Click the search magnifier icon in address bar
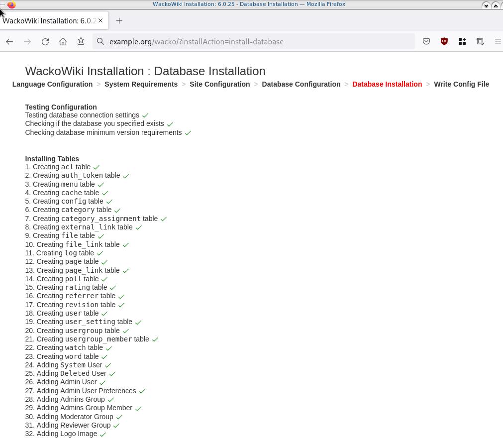Image resolution: width=503 pixels, height=448 pixels. (x=101, y=42)
